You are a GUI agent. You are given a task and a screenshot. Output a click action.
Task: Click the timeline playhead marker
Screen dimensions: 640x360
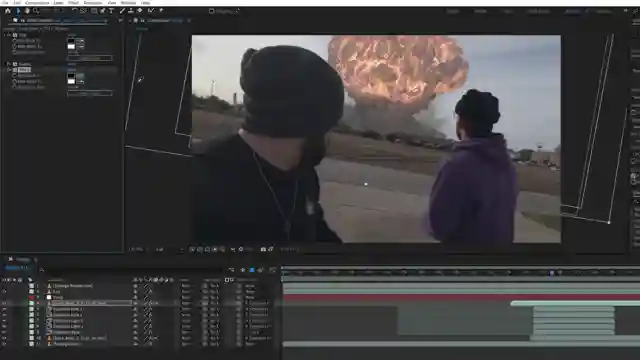[x=551, y=273]
